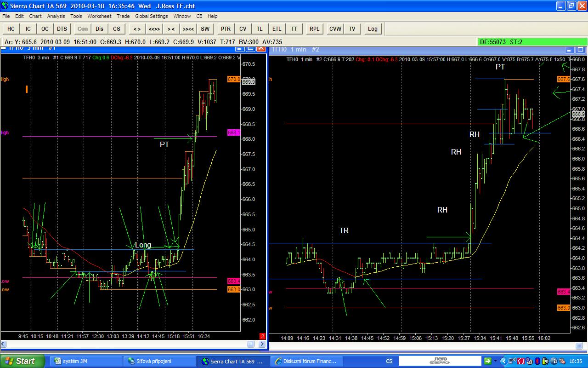Click the HC toolbar button
Viewport: 588px width, 368px height.
pos(11,29)
